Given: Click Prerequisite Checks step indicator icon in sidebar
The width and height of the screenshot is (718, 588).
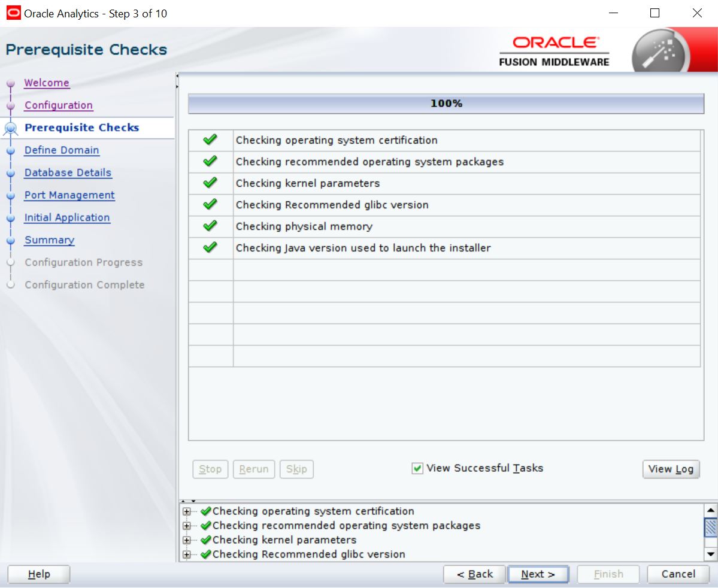Looking at the screenshot, I should click(10, 128).
